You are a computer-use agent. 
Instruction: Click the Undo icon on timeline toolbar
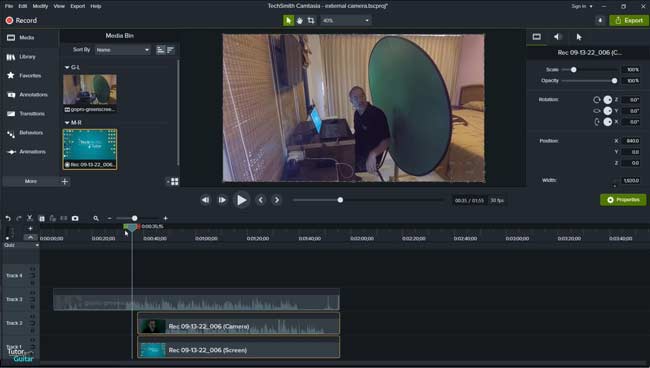8,218
